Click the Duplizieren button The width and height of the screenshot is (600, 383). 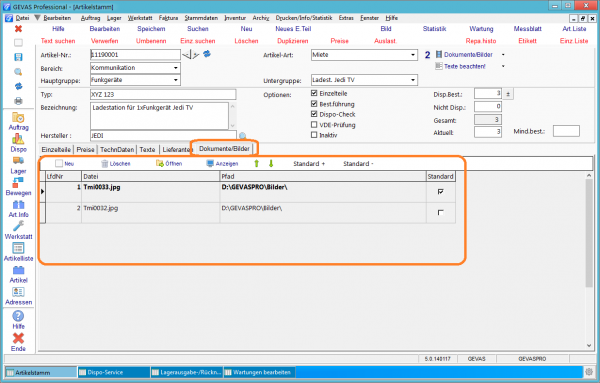(x=293, y=41)
